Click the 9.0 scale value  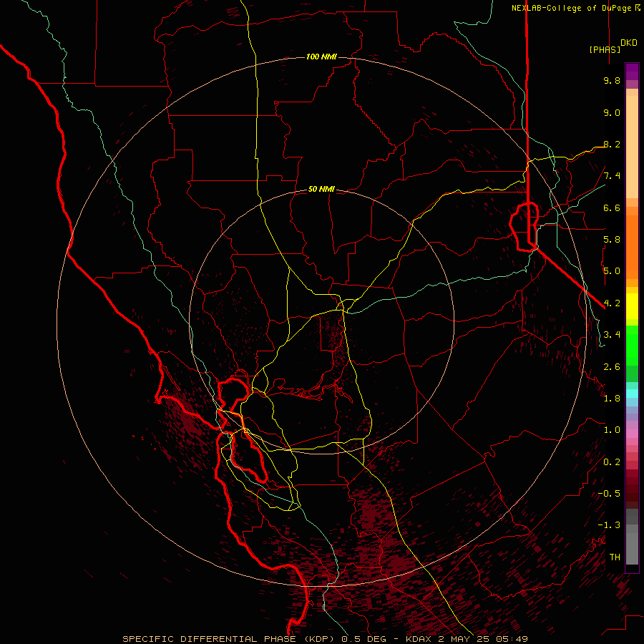[x=612, y=112]
